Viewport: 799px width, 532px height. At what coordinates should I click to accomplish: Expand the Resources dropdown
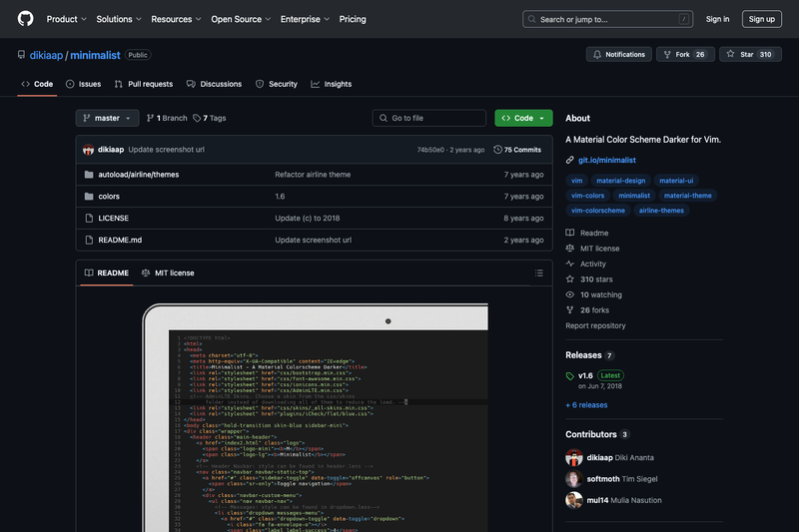(176, 19)
